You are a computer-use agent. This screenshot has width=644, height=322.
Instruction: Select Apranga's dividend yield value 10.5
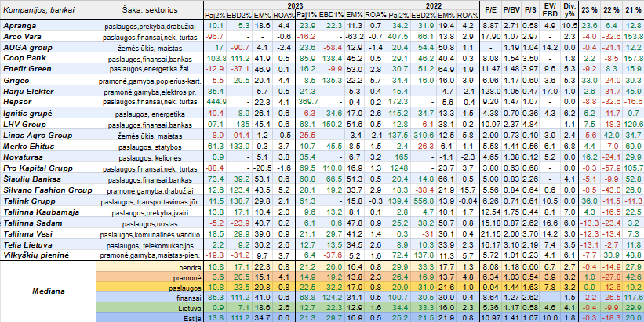(x=569, y=26)
